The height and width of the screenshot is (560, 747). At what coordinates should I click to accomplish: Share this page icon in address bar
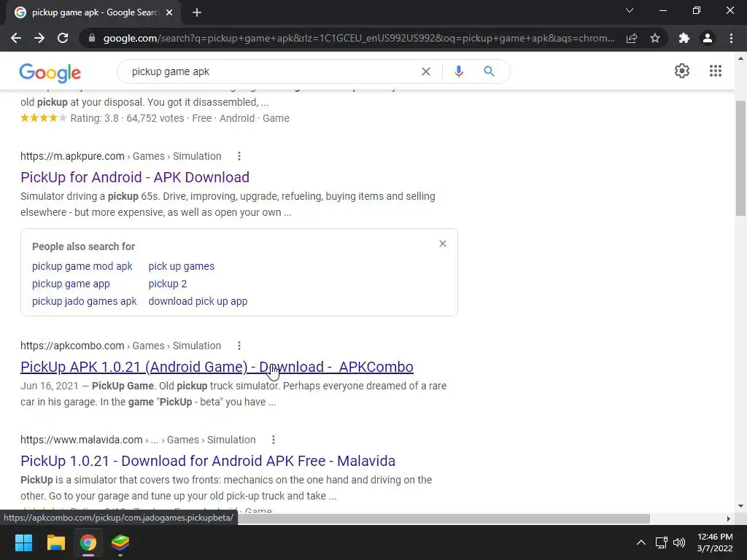pyautogui.click(x=632, y=38)
